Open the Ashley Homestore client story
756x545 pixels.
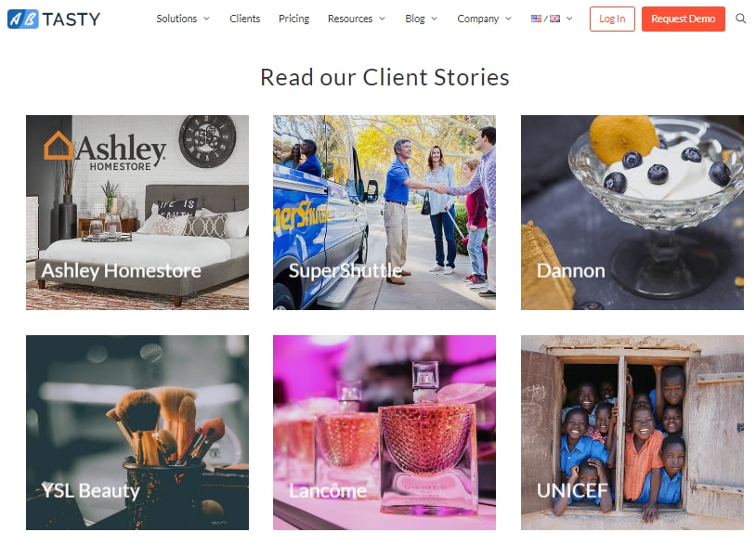pos(137,213)
